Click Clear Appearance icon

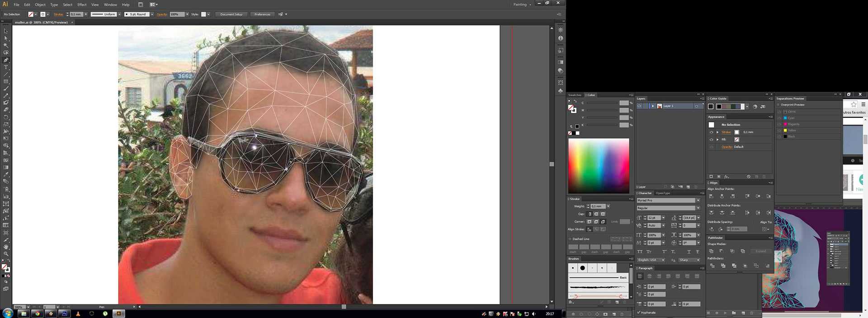click(749, 177)
